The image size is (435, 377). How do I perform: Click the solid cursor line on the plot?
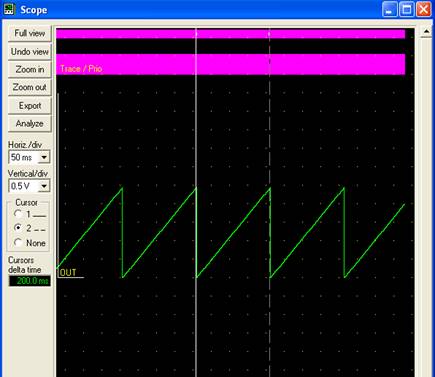click(x=196, y=200)
